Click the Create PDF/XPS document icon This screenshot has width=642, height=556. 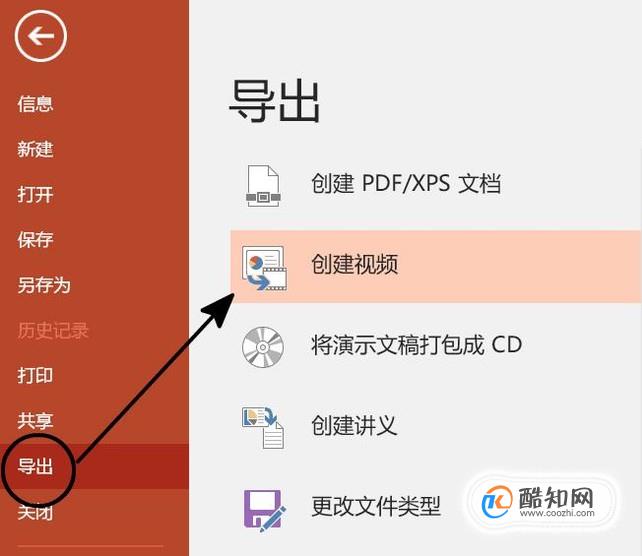click(263, 186)
